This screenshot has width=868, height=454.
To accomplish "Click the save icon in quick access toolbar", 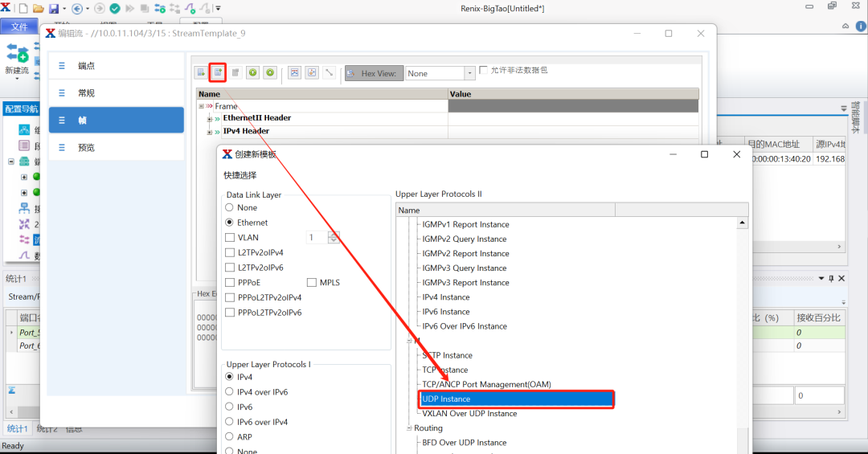I will (54, 9).
